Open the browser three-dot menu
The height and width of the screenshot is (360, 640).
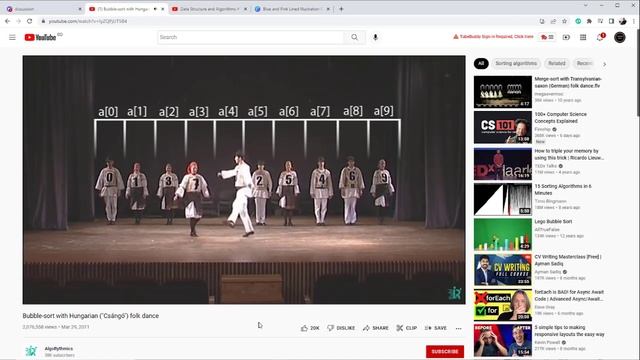634,21
